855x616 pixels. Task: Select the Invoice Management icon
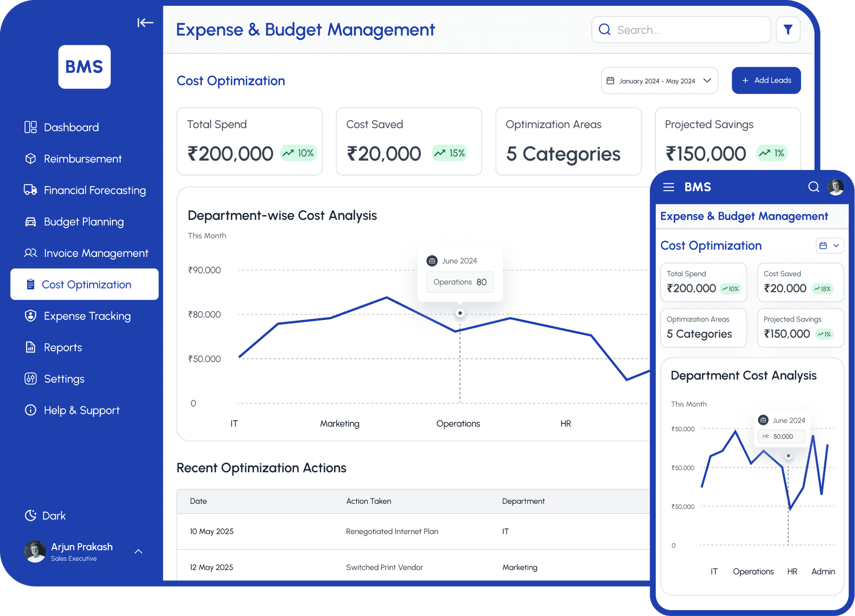click(30, 253)
